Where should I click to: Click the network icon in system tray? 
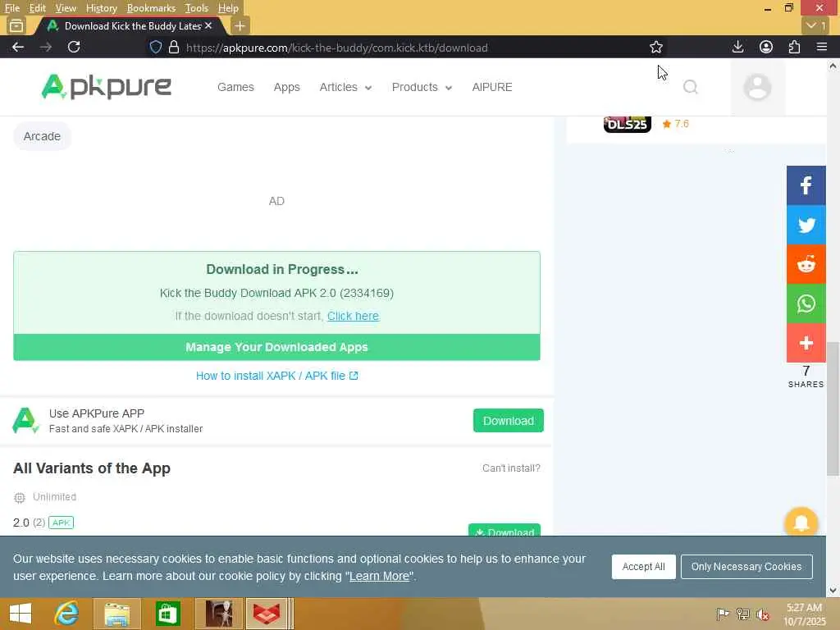point(742,614)
